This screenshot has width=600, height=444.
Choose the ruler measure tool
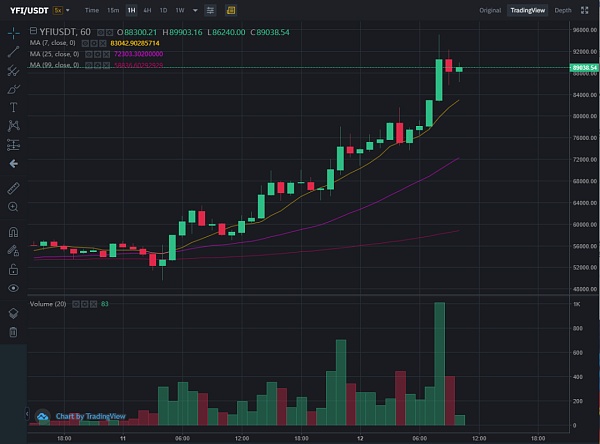13,188
